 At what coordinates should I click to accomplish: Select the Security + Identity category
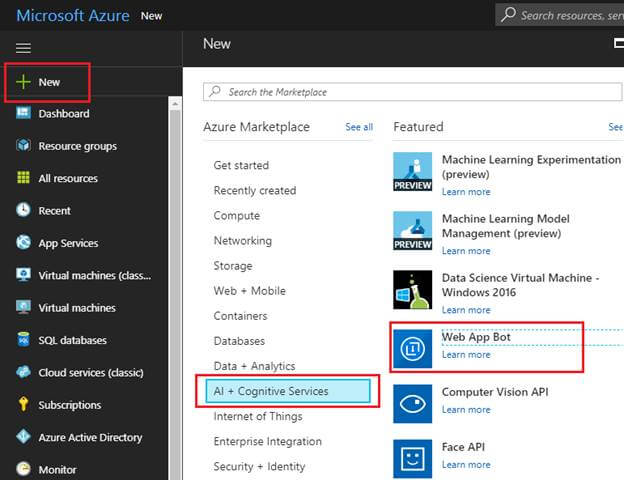(x=259, y=466)
